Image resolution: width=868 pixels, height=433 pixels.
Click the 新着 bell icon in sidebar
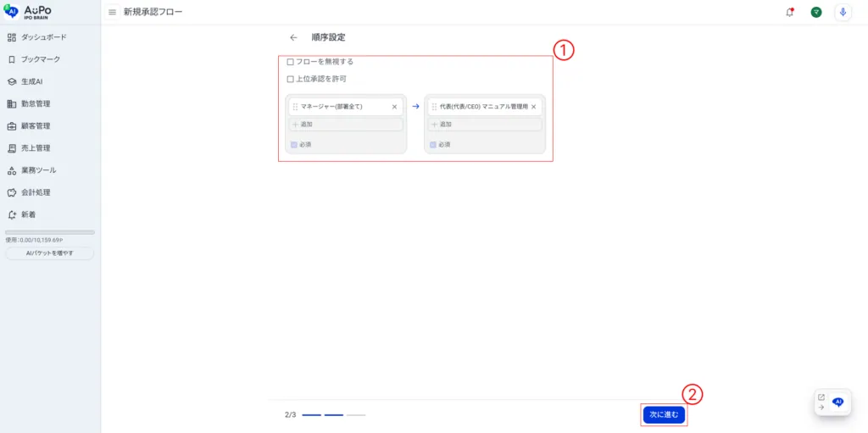12,214
